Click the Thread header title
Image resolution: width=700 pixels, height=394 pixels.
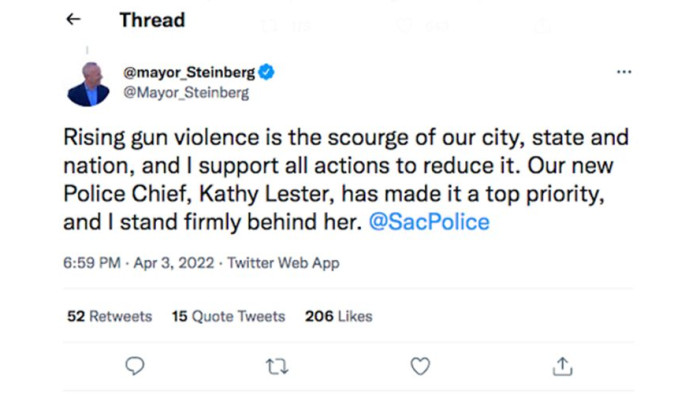pos(152,20)
